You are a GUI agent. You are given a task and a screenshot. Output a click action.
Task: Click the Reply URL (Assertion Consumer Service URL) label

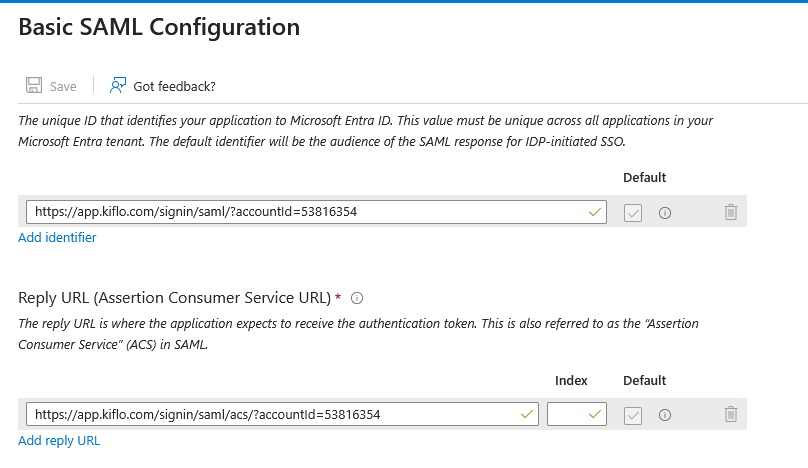(x=175, y=298)
